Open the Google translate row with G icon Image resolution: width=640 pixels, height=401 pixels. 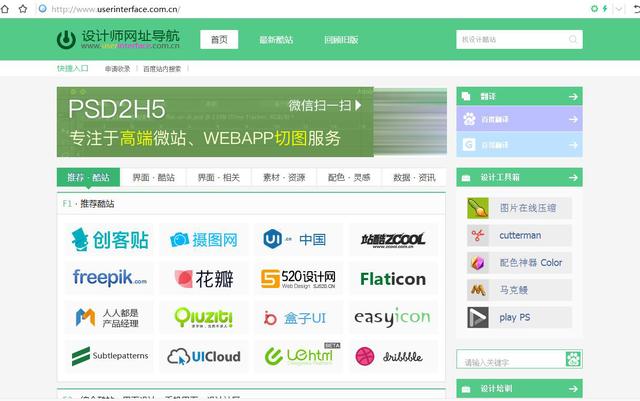point(519,145)
